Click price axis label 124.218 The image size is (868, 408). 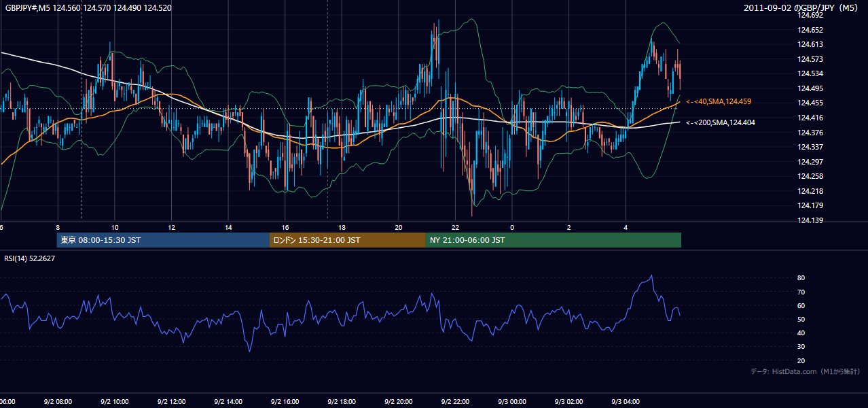(x=810, y=191)
